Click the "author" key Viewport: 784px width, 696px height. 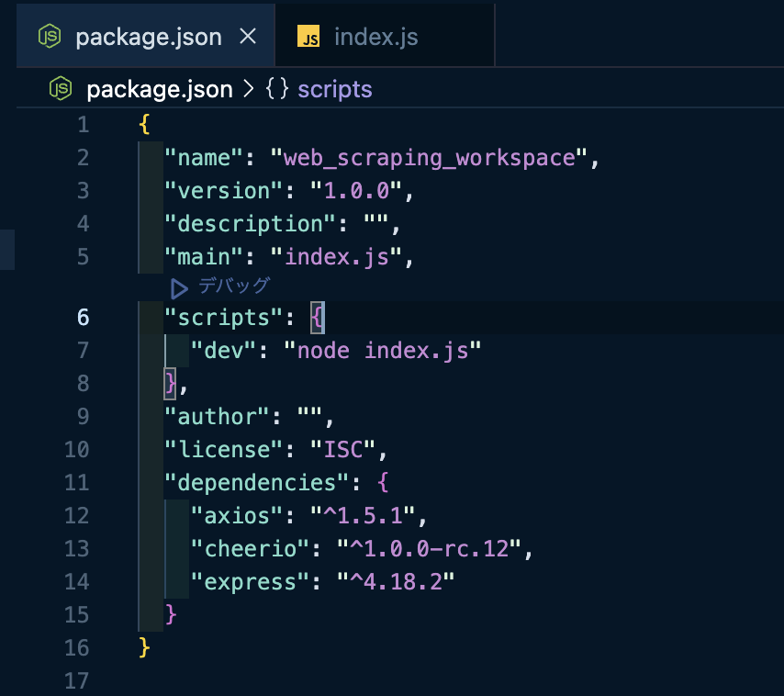217,417
